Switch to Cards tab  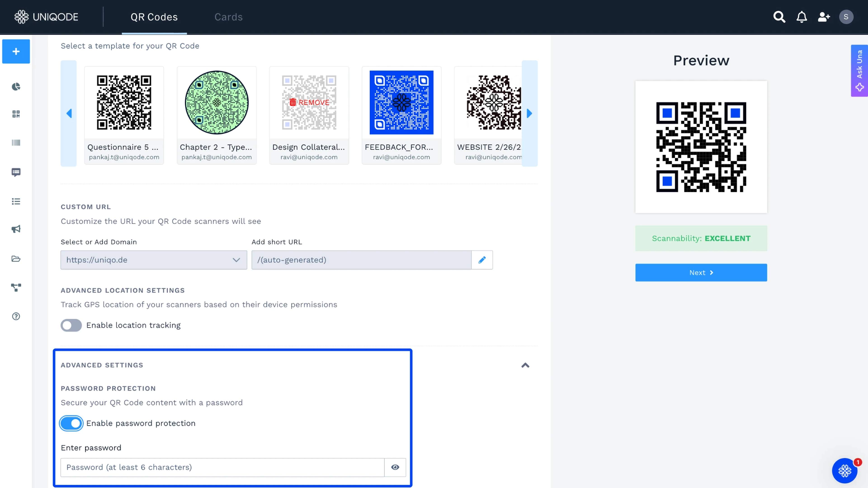click(229, 17)
